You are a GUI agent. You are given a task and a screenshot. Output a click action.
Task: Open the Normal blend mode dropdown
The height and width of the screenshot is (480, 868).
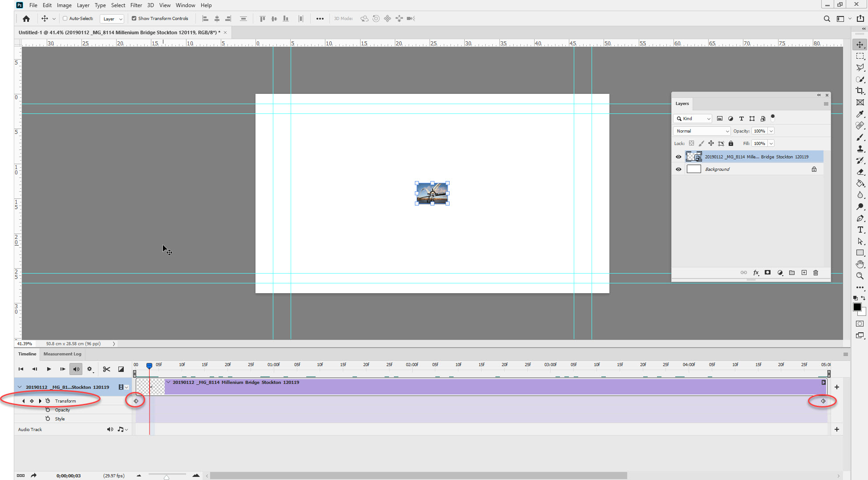pyautogui.click(x=702, y=131)
